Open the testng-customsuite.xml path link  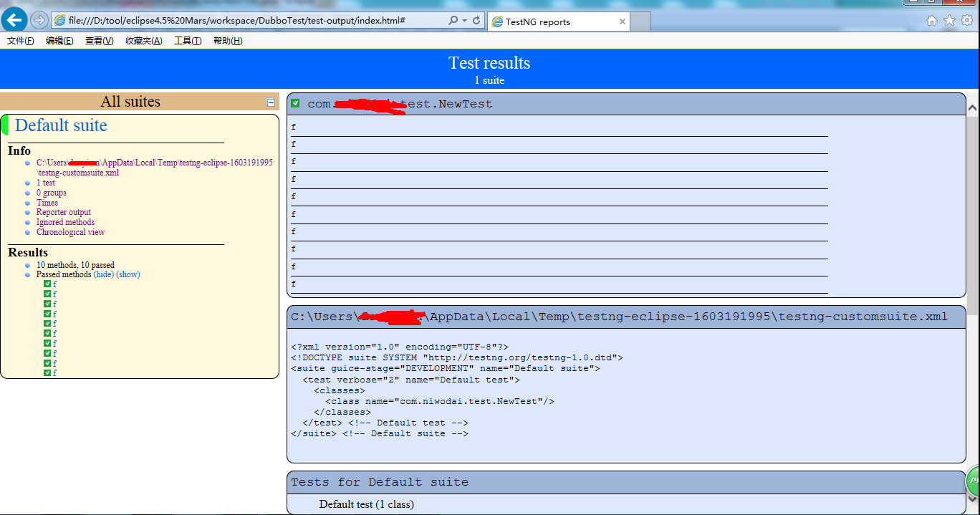(x=154, y=168)
